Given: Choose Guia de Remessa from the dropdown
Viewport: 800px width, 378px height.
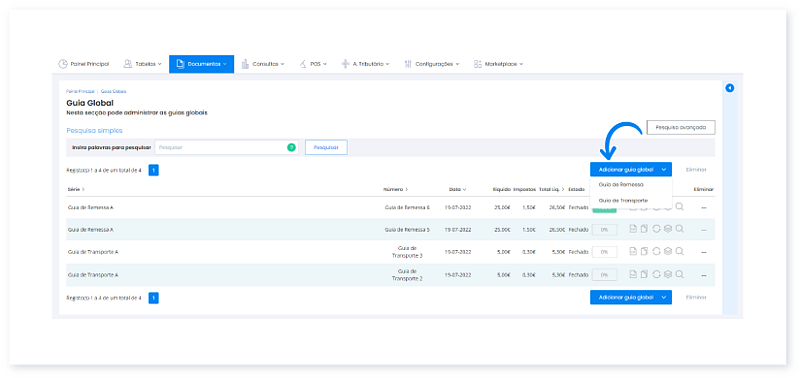Looking at the screenshot, I should (x=621, y=185).
